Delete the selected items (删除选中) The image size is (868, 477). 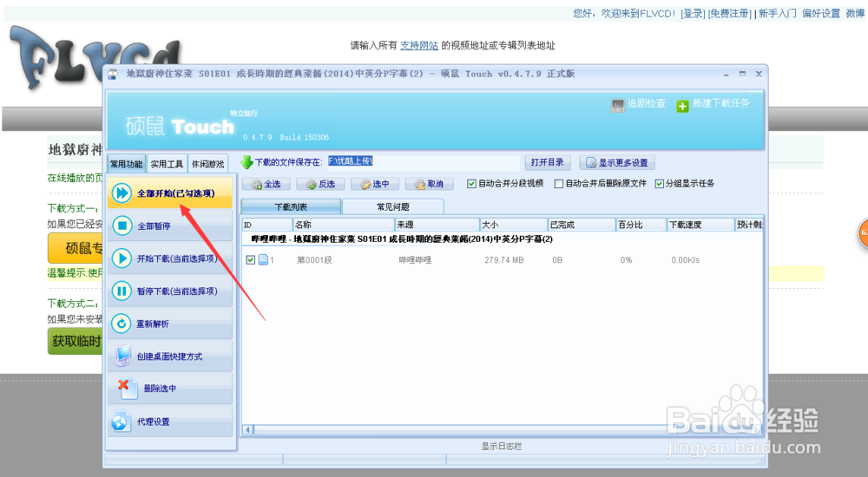(170, 389)
